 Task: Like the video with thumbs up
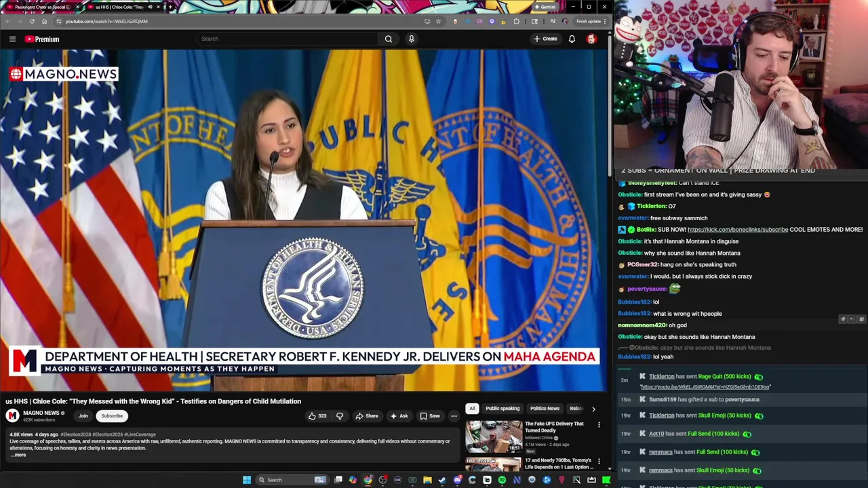317,415
